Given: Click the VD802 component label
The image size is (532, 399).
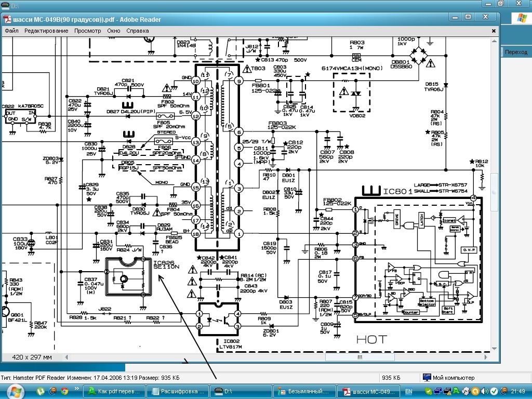Looking at the screenshot, I should [357, 116].
